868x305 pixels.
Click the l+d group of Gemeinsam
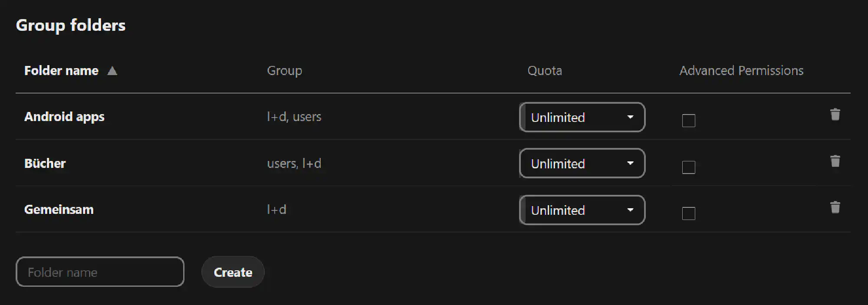point(276,210)
